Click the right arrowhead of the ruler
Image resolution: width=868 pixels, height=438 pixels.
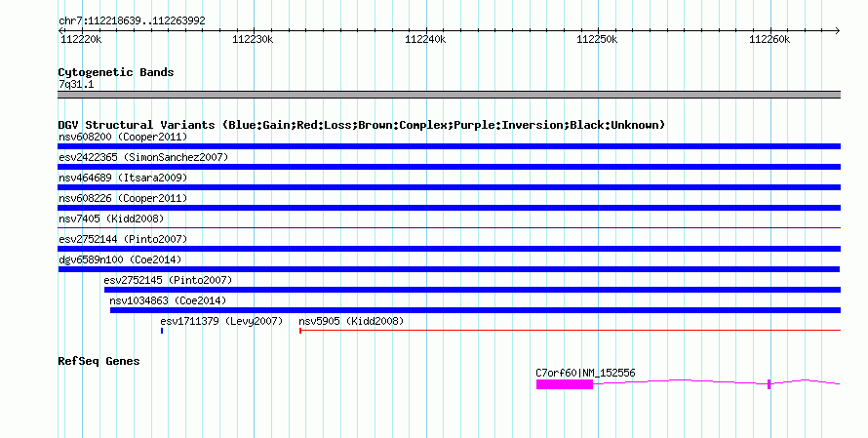click(838, 31)
